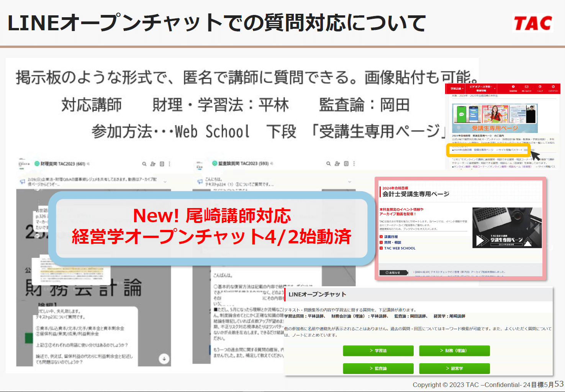Click the scroll-to-bottom arrow in 財理質問 chat
Viewport: 565px width, 392px height.
tap(165, 359)
